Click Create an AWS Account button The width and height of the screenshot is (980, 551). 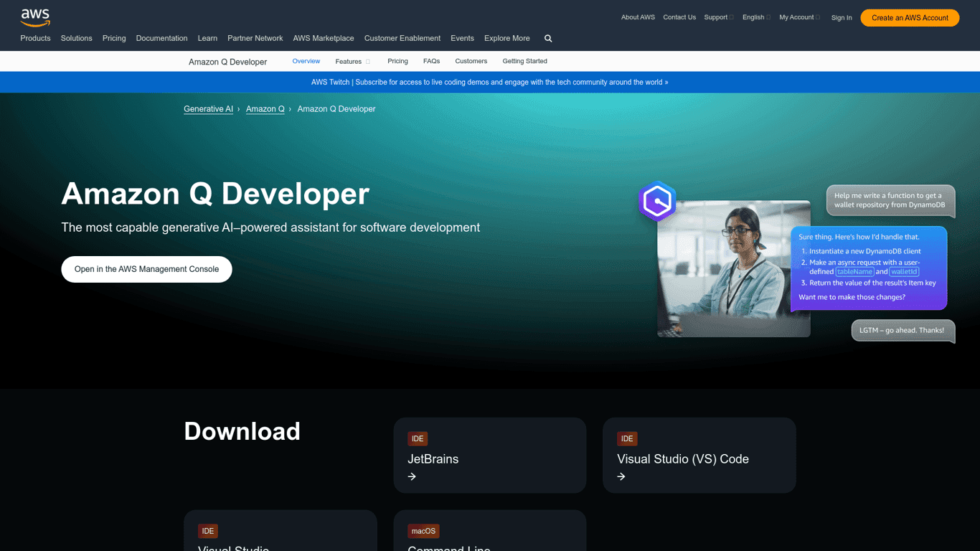(909, 18)
